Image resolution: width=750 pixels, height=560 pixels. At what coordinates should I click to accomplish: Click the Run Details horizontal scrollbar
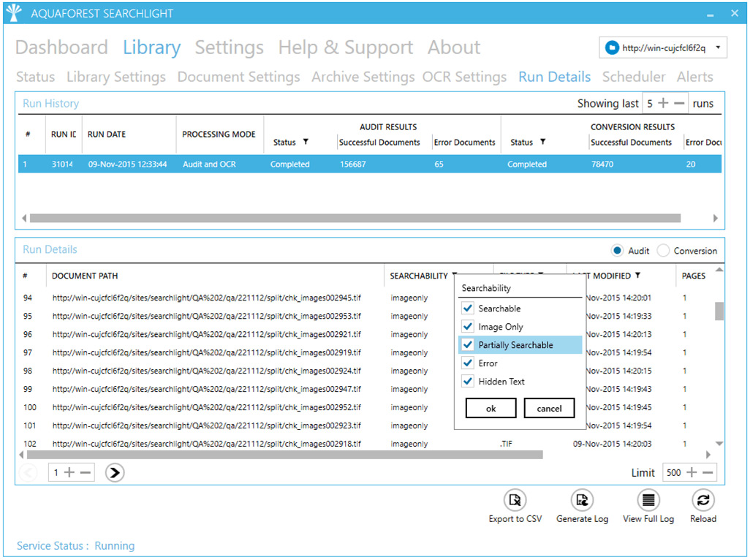point(285,454)
